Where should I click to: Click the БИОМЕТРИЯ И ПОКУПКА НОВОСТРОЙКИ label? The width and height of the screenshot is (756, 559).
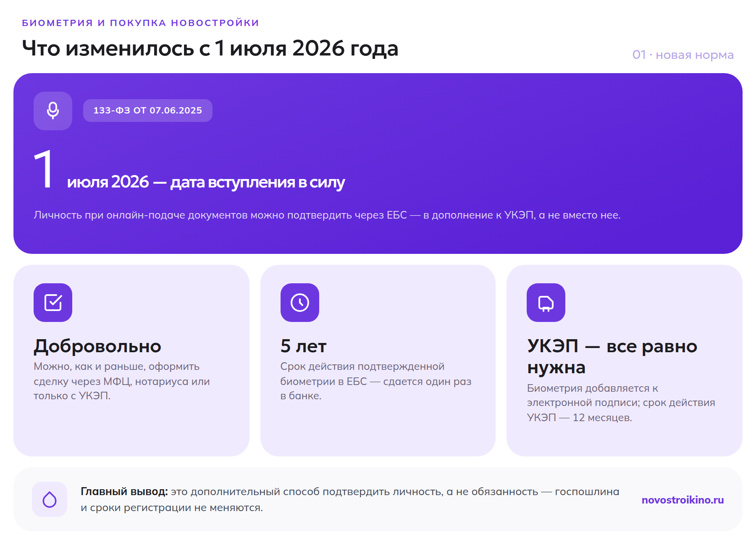click(x=141, y=23)
